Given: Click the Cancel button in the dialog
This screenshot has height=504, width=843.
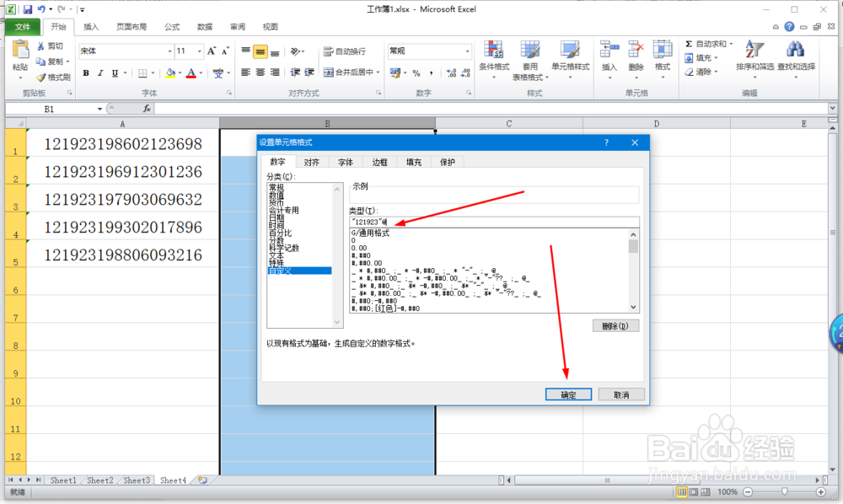Looking at the screenshot, I should 621,394.
